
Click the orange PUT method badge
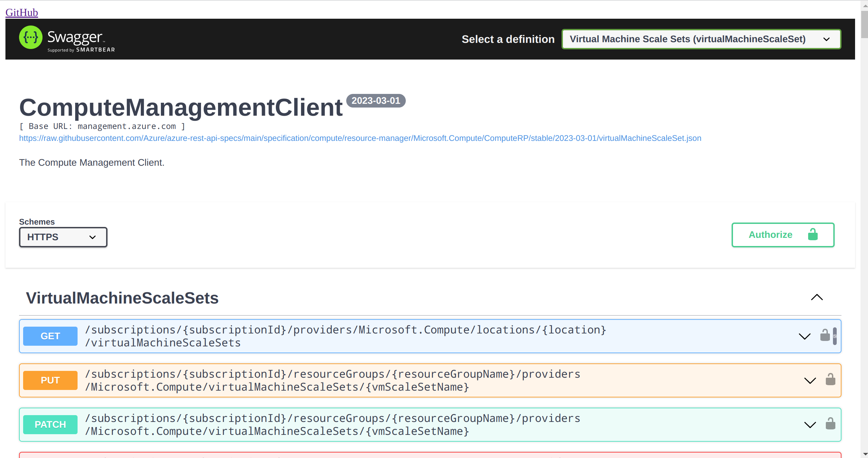coord(50,380)
